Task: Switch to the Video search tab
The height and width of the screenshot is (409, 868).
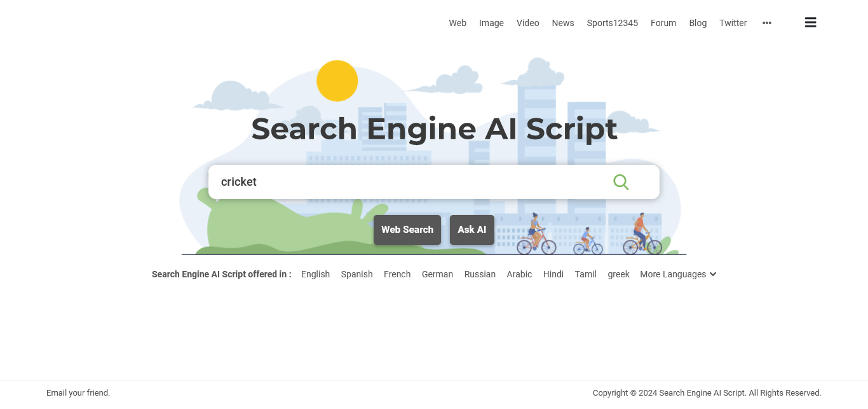Action: pos(527,23)
